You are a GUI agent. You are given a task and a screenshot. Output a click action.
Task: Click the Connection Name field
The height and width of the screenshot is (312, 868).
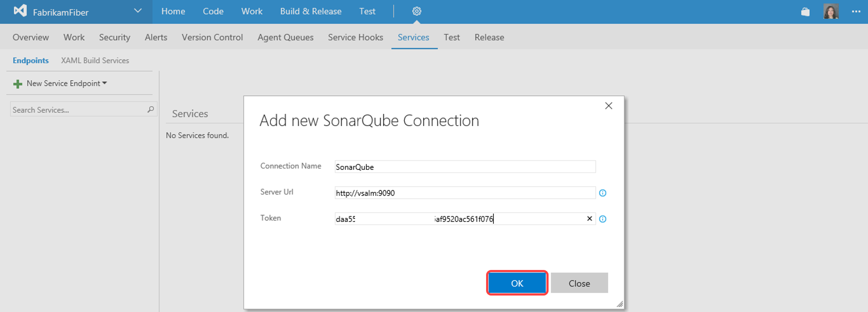coord(465,167)
